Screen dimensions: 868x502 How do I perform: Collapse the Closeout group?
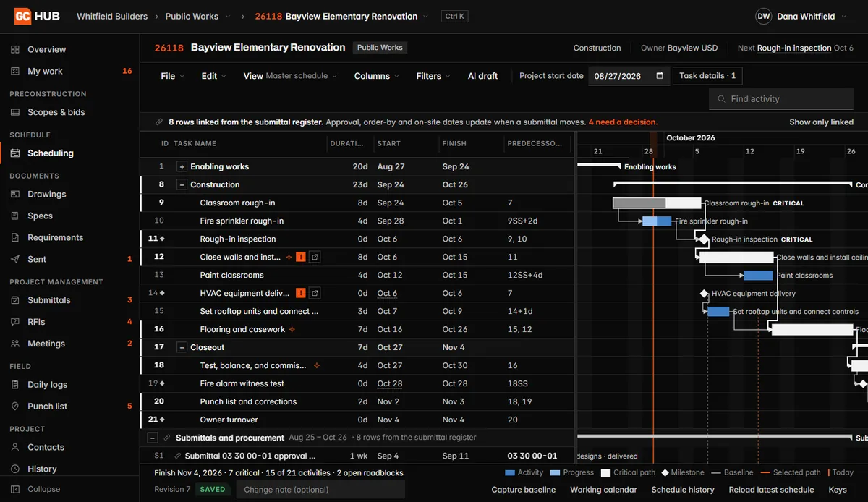pos(182,347)
